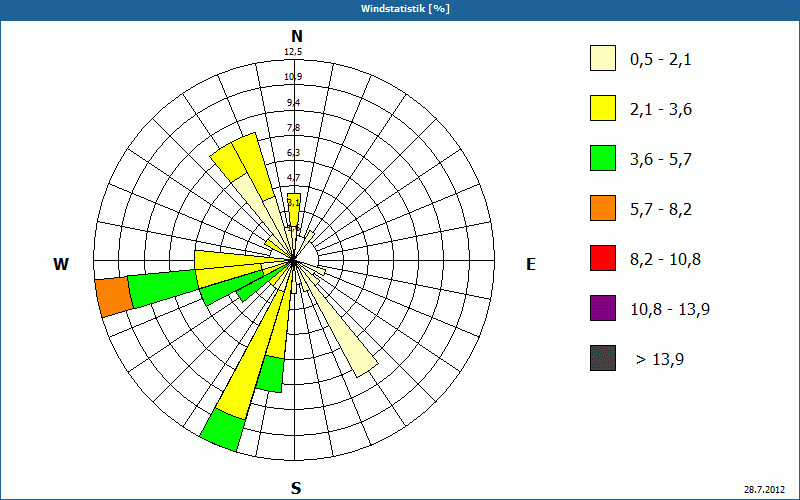800x500 pixels.
Task: Click the yellow tip of the north-northwest bar
Action: [x=254, y=166]
